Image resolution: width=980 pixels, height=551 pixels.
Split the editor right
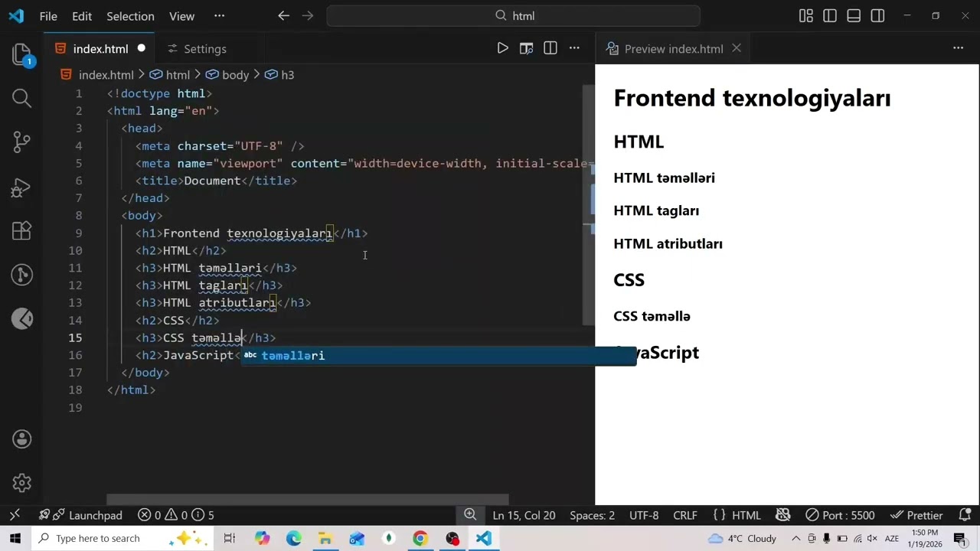tap(550, 48)
